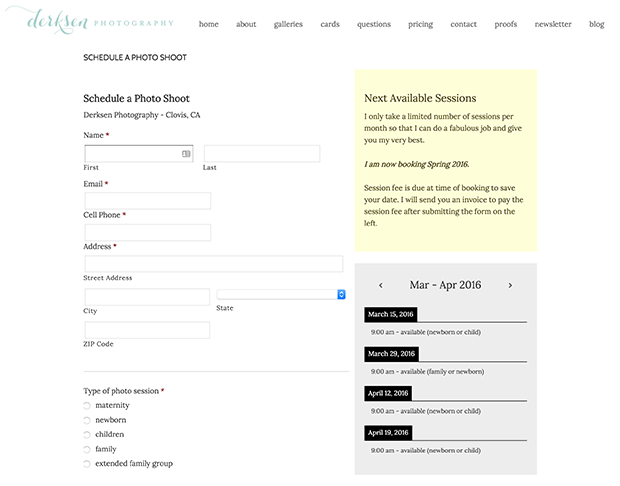620x486 pixels.
Task: Click the March 29 '9:00 am - available (family or newborn)' slot
Action: 427,372
